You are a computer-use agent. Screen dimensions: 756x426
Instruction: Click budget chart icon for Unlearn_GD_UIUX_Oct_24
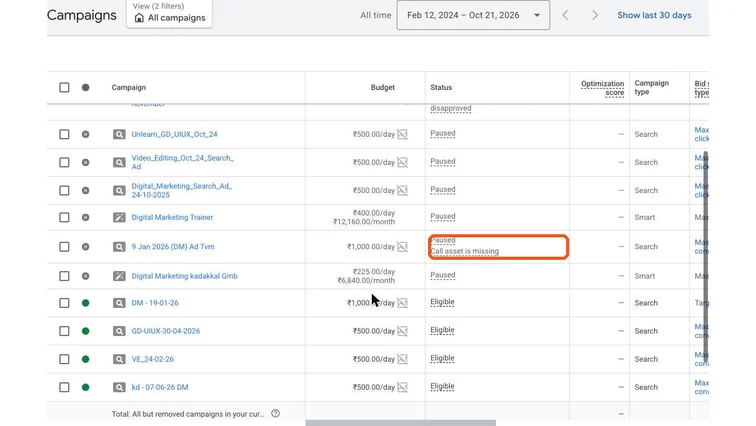point(403,134)
